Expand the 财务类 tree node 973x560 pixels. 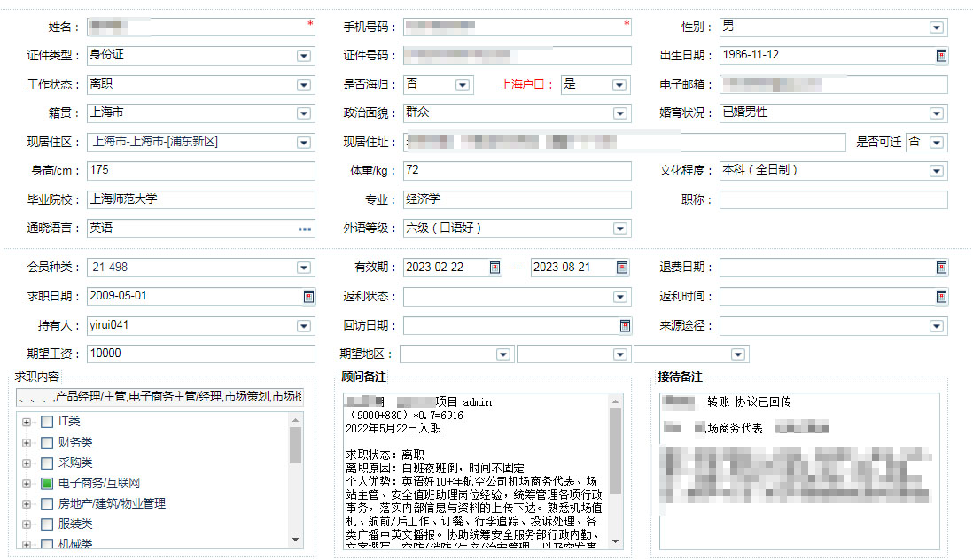[x=26, y=443]
